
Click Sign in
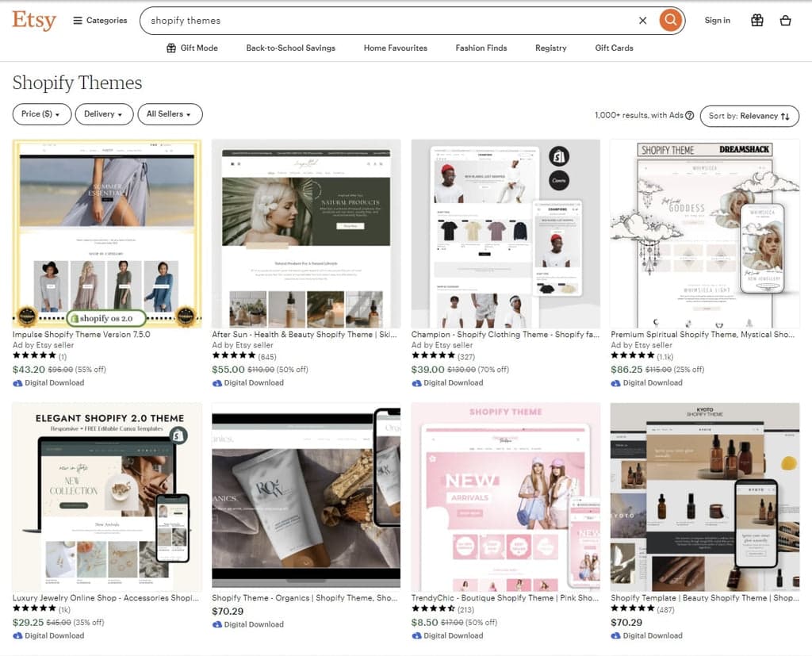pos(717,20)
